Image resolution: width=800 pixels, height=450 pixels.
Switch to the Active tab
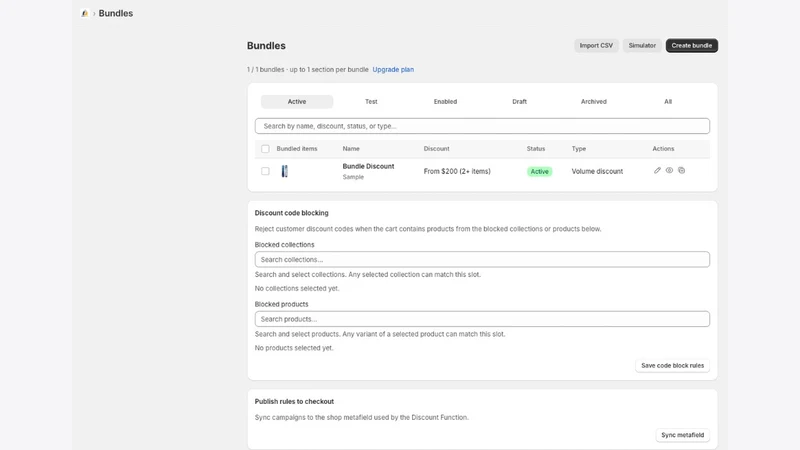pyautogui.click(x=297, y=102)
